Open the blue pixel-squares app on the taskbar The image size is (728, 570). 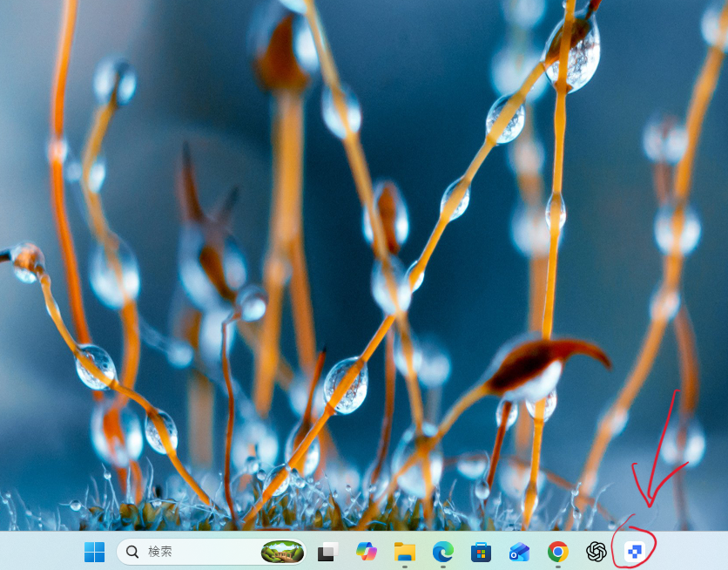pyautogui.click(x=634, y=552)
